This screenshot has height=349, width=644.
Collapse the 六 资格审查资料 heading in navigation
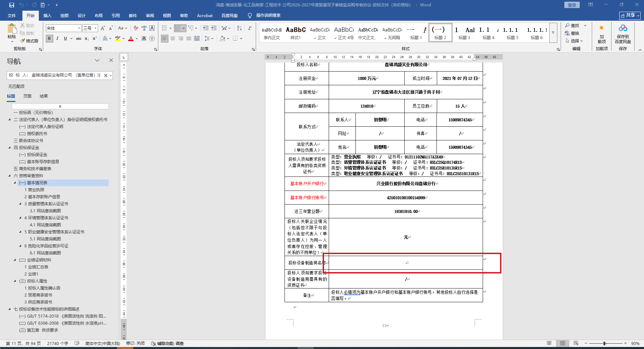click(x=9, y=176)
